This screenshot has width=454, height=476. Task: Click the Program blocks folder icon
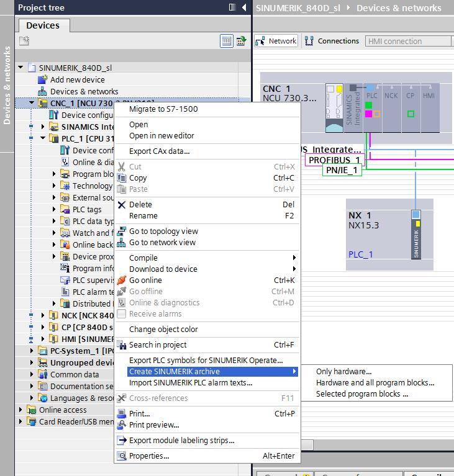pyautogui.click(x=65, y=174)
